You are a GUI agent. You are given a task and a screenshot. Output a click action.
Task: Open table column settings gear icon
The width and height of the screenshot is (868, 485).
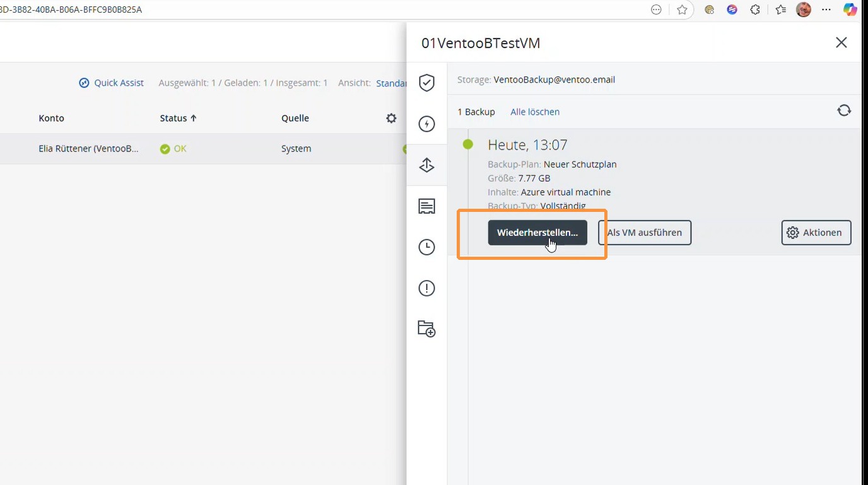(x=392, y=118)
